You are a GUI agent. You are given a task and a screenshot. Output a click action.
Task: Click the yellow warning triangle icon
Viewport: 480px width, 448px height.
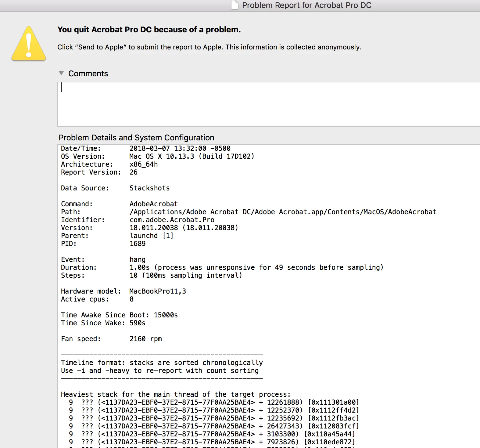point(29,43)
